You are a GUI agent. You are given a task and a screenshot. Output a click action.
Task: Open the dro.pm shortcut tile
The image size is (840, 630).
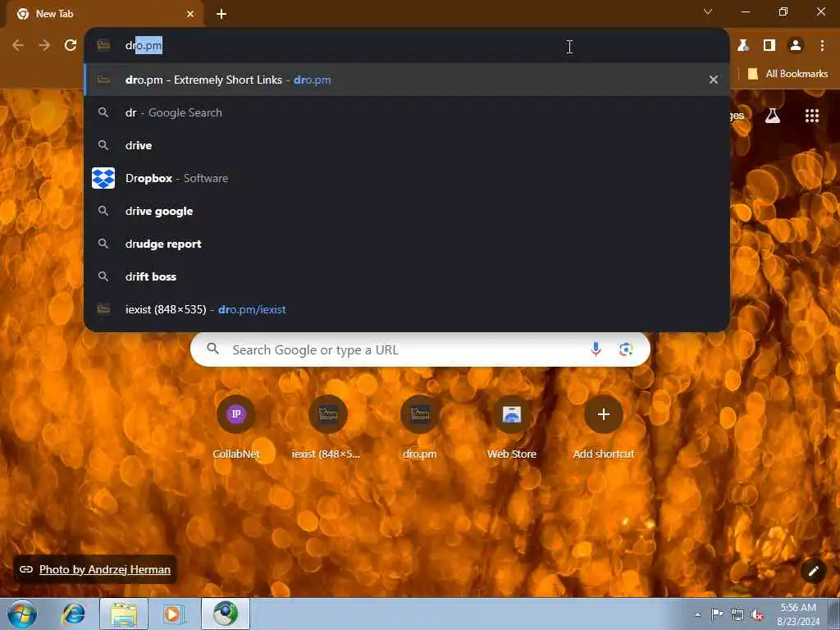click(420, 427)
